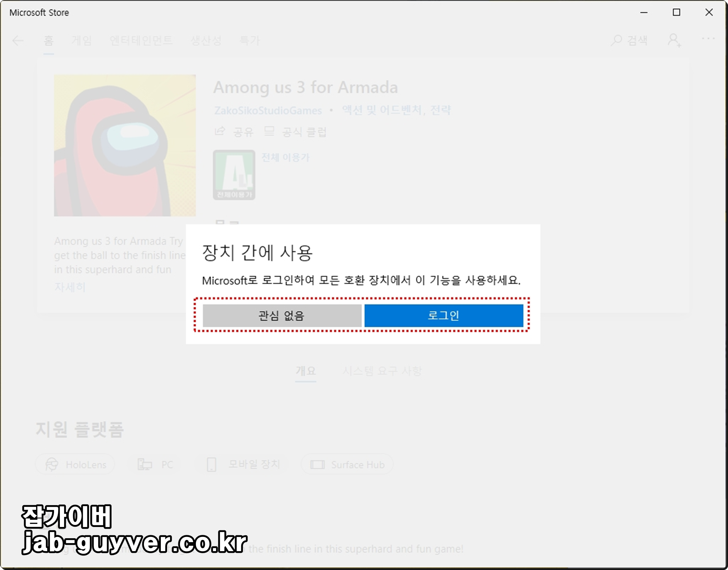Click the share icon next to 공유
The height and width of the screenshot is (570, 728).
click(x=220, y=131)
